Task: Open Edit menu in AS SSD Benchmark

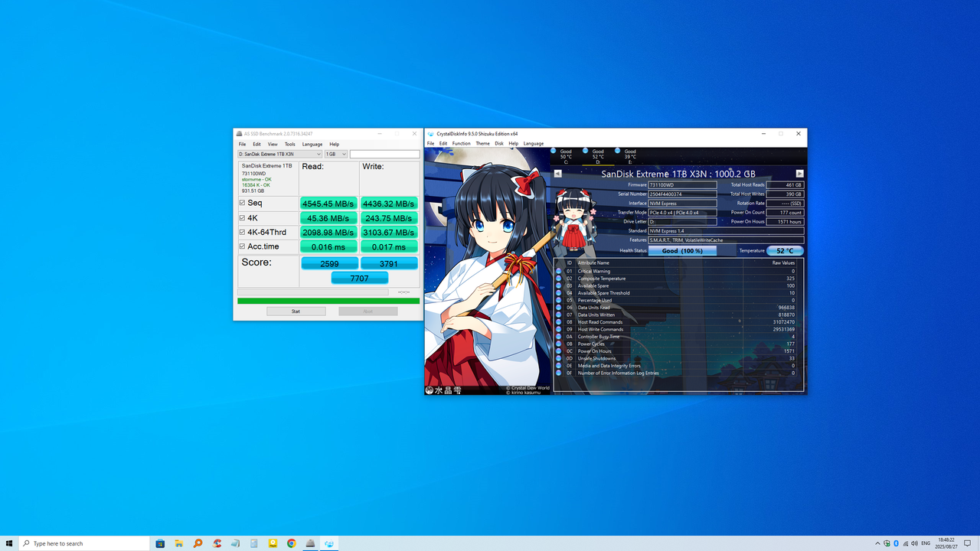Action: pos(256,144)
